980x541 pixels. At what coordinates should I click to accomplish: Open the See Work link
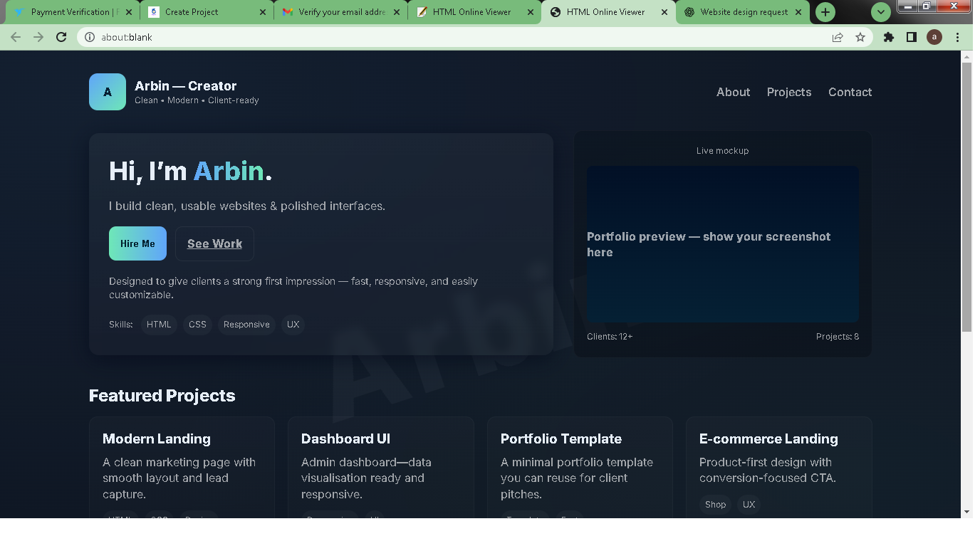click(214, 243)
